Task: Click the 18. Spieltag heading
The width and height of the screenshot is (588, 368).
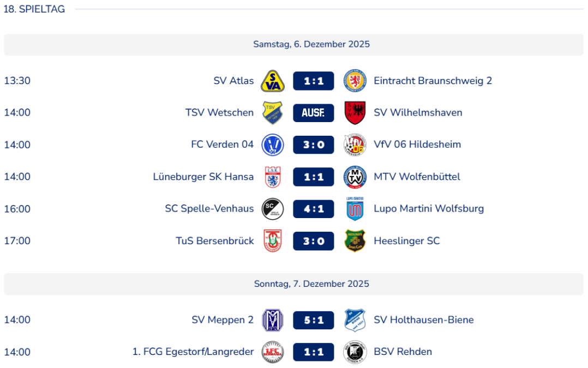Action: coord(34,9)
